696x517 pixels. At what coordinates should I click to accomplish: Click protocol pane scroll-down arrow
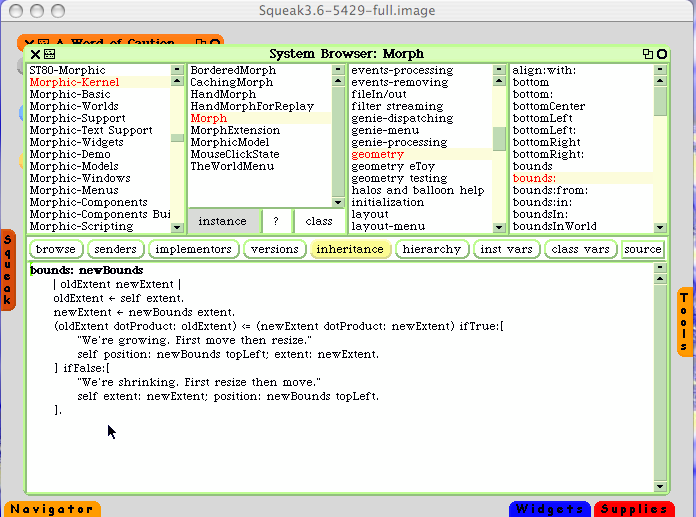click(499, 227)
